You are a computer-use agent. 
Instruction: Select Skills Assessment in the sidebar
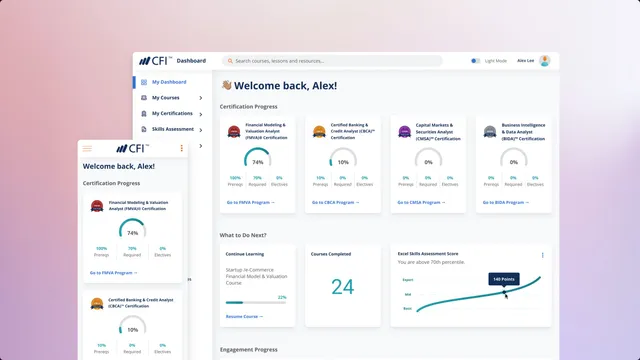point(173,129)
